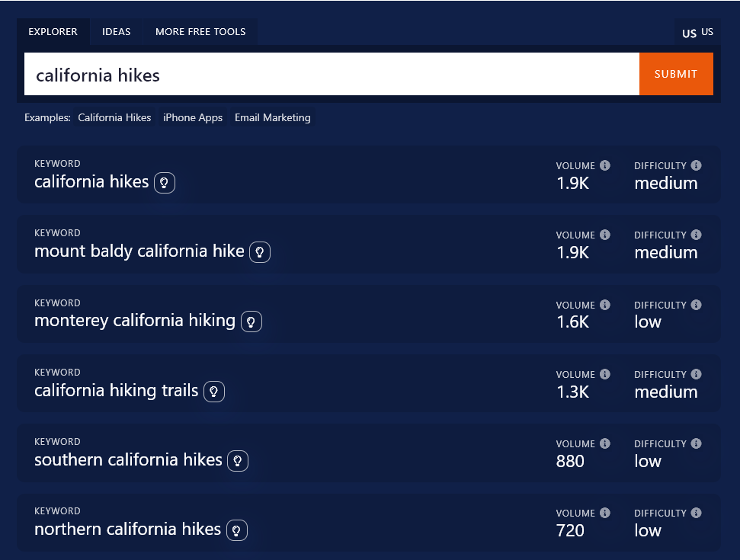Click inside the keyword search field
The width and height of the screenshot is (740, 560).
pyautogui.click(x=332, y=73)
